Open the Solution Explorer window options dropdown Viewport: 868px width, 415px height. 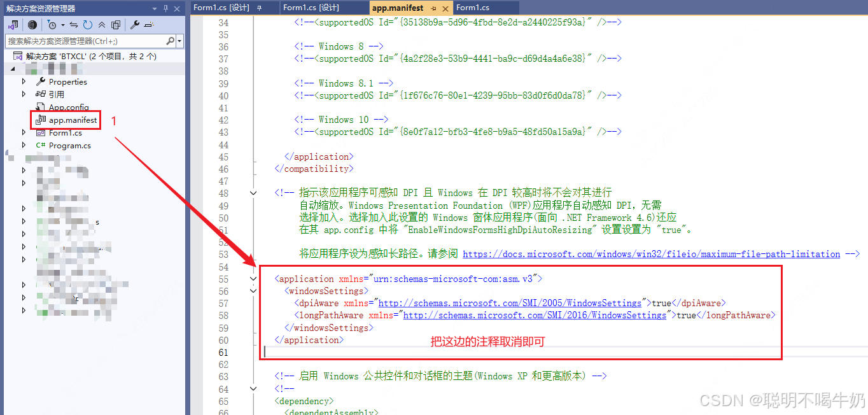click(155, 8)
